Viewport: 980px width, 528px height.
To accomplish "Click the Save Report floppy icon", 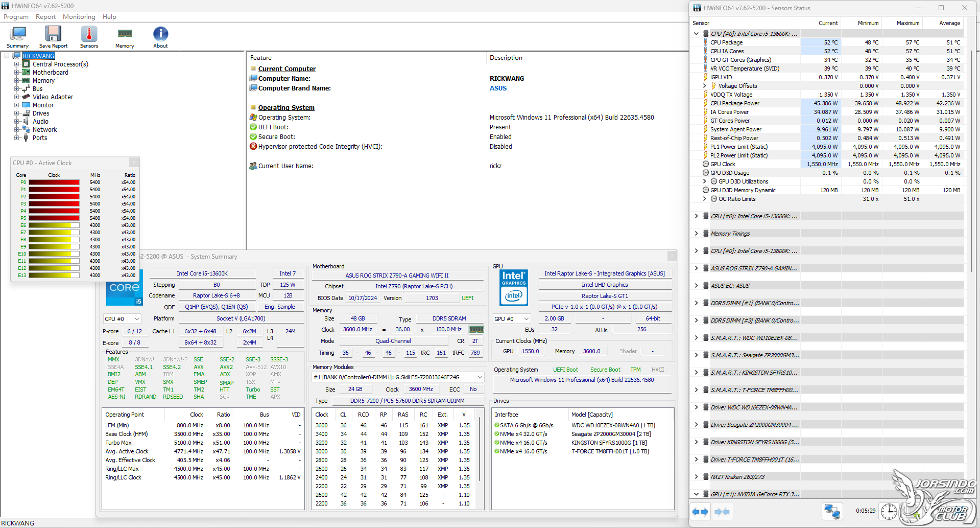I will (53, 34).
